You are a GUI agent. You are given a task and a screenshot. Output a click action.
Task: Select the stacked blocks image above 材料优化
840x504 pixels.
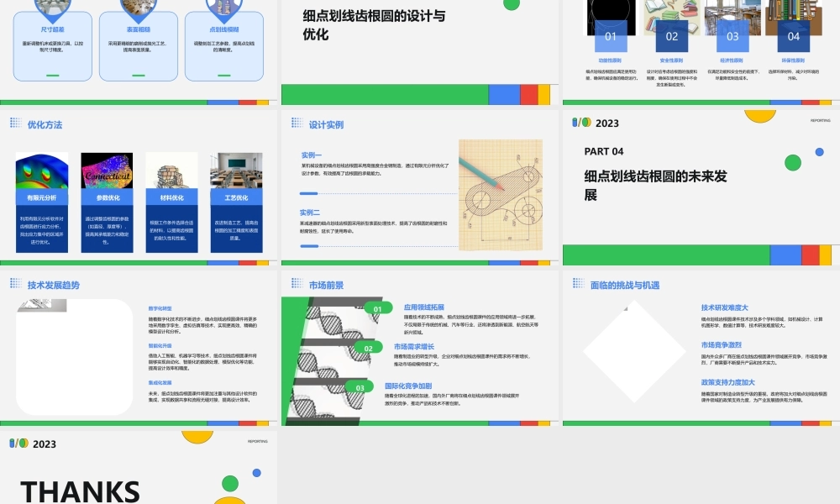click(172, 171)
